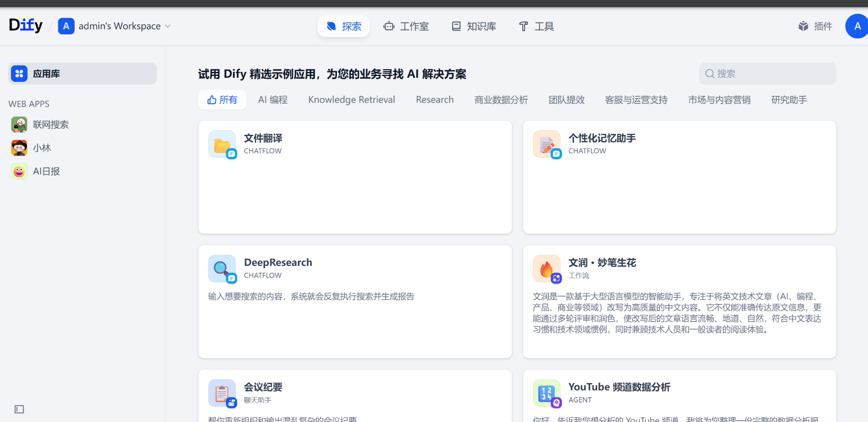This screenshot has height=422, width=868.
Task: Open the 工作室 tab
Action: (x=406, y=26)
